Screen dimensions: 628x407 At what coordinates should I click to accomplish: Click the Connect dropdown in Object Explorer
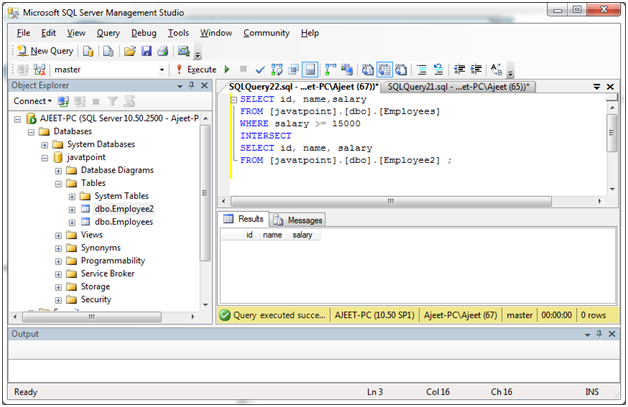[32, 101]
